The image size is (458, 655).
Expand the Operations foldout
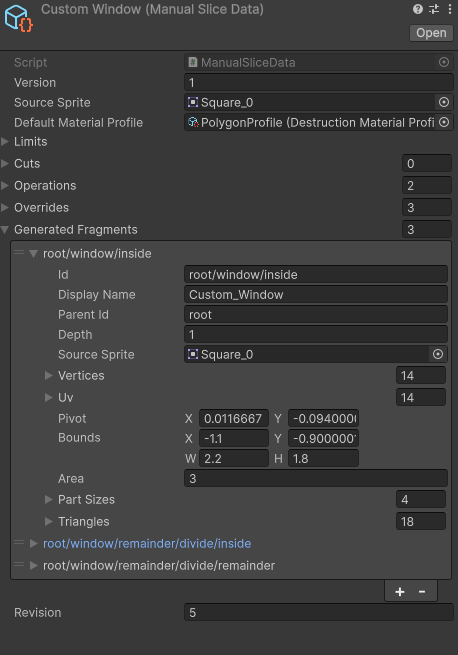[5, 185]
